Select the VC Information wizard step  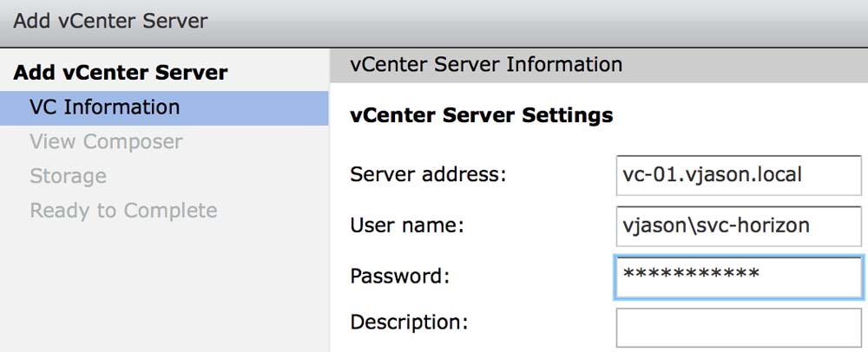(x=104, y=108)
